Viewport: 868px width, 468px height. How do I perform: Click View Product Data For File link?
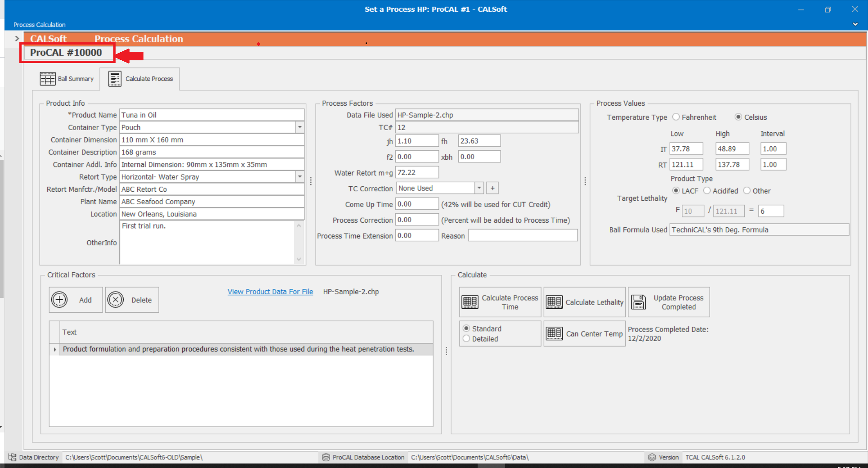[270, 292]
